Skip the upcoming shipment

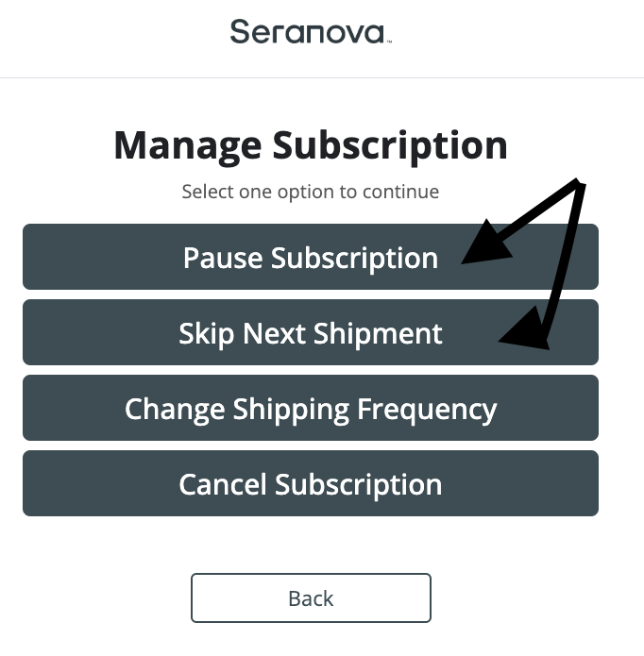310,332
